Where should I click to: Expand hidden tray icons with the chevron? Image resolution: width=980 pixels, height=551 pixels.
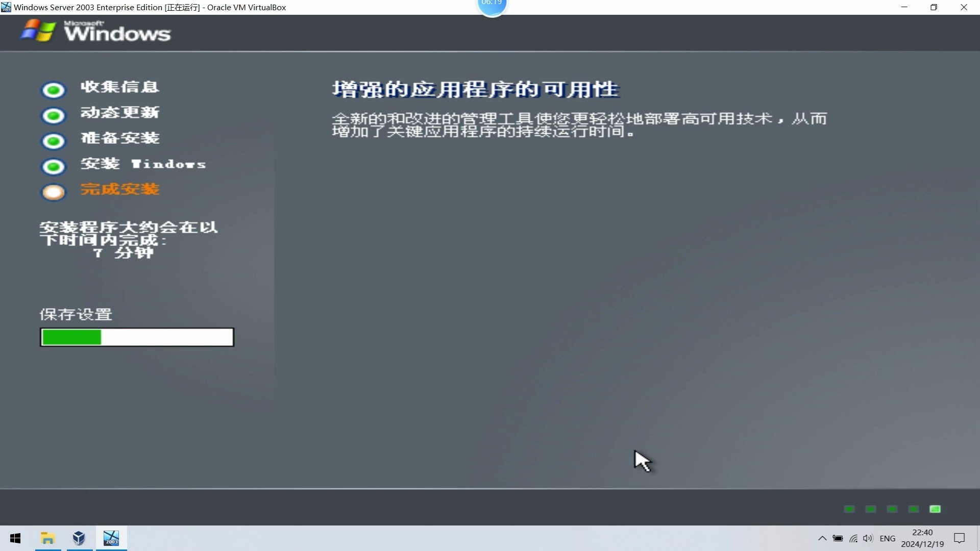pos(822,538)
